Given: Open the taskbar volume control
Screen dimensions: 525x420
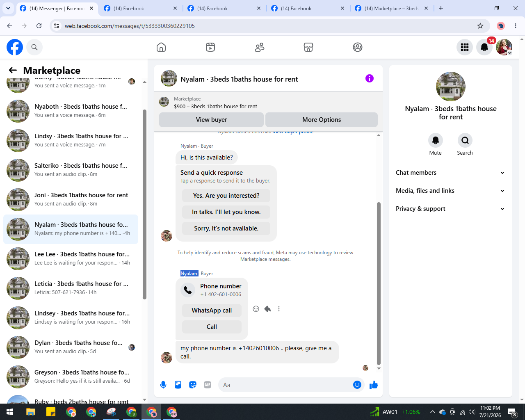Looking at the screenshot, I should [472, 412].
